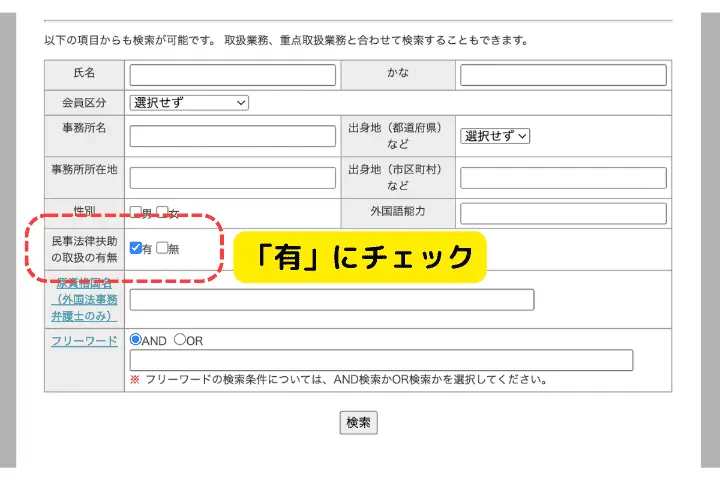The height and width of the screenshot is (480, 720).
Task: Click the 出身地（市区町村）input field
Action: pyautogui.click(x=563, y=178)
